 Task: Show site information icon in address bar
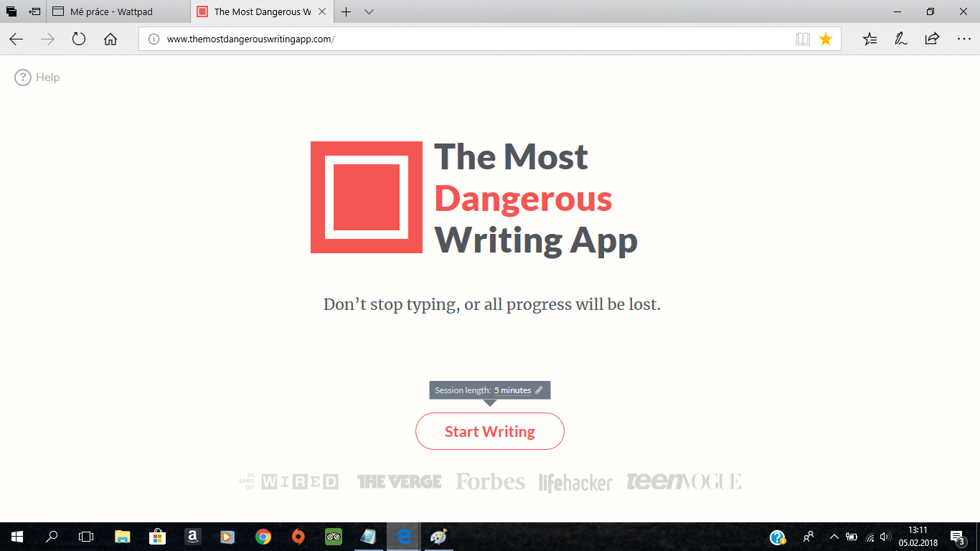(x=153, y=39)
